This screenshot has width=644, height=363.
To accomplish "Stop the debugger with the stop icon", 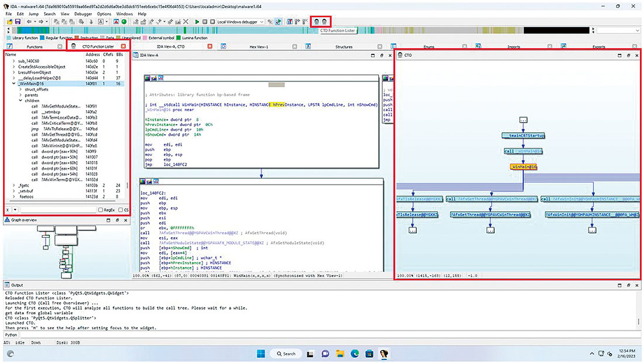I will pos(211,22).
